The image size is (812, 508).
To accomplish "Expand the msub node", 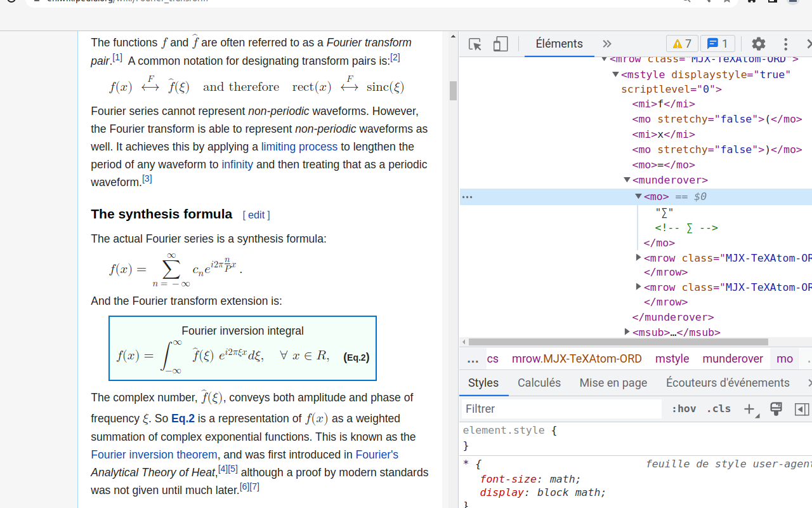I will 627,332.
